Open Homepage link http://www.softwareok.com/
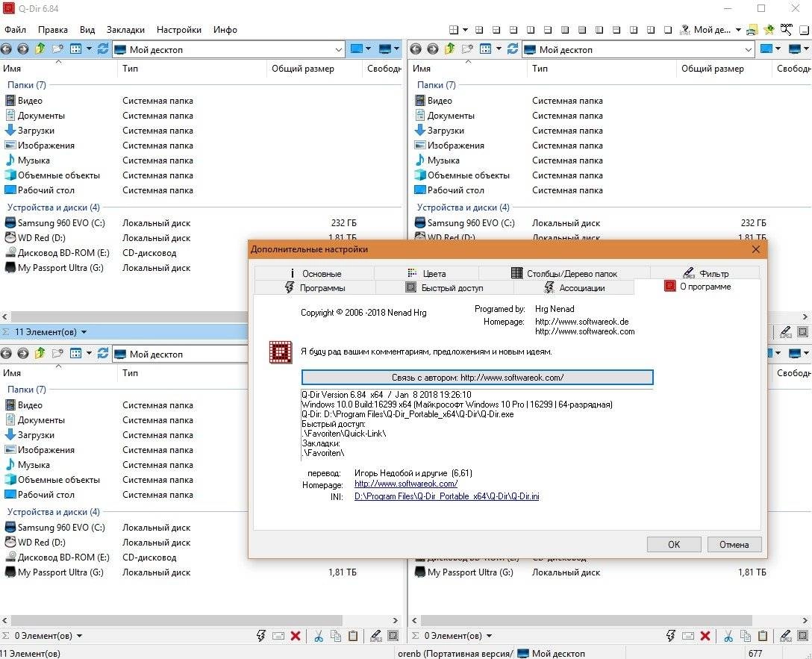 pyautogui.click(x=405, y=484)
